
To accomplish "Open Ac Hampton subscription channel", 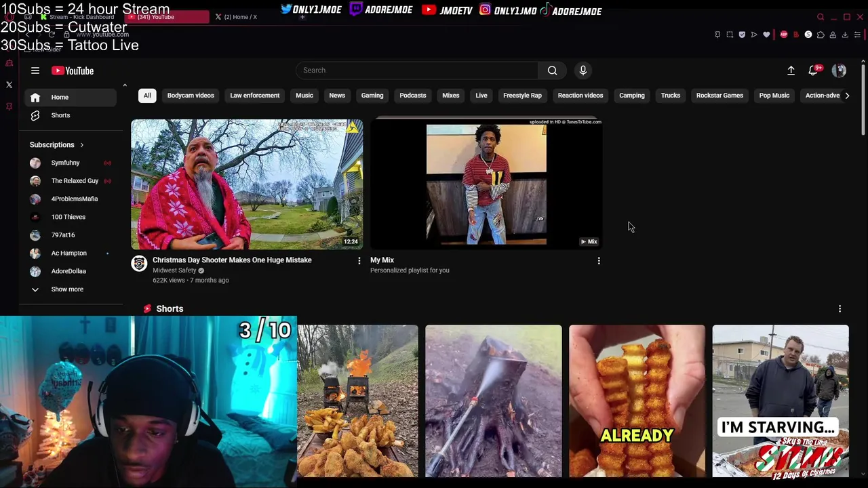I will (71, 253).
